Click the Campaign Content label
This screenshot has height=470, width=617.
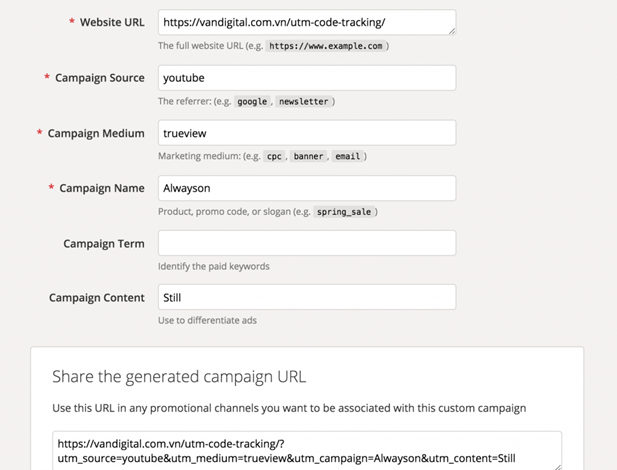(x=97, y=298)
